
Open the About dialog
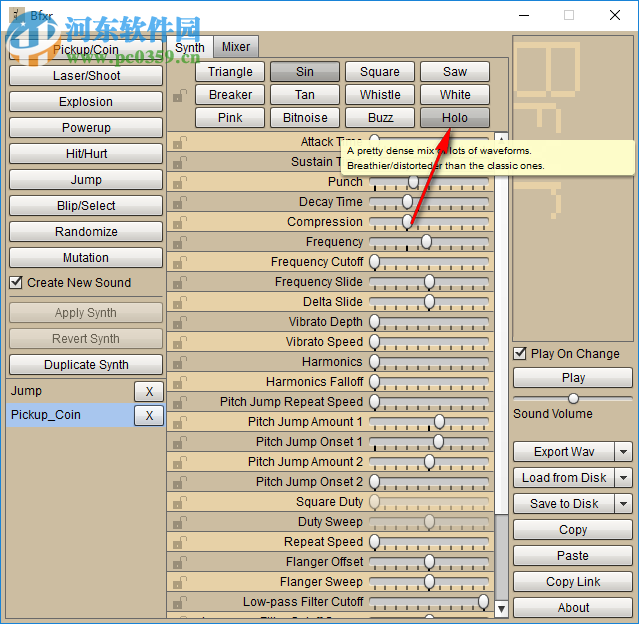coord(573,608)
